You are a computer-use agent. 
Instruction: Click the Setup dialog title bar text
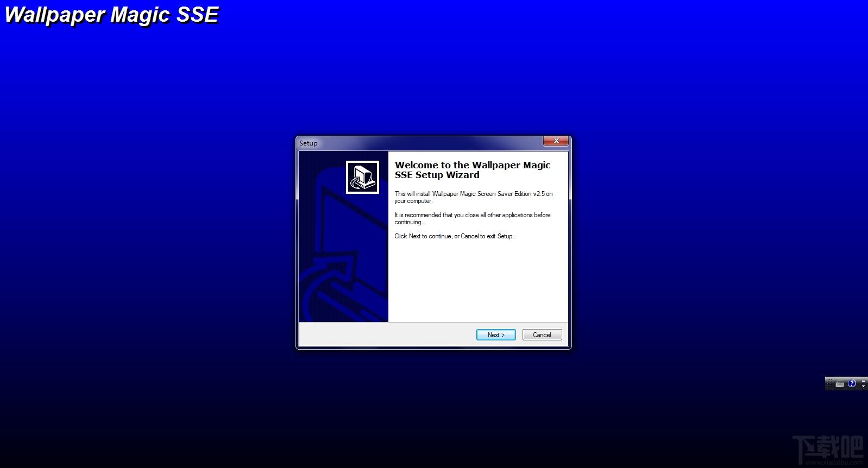point(308,143)
